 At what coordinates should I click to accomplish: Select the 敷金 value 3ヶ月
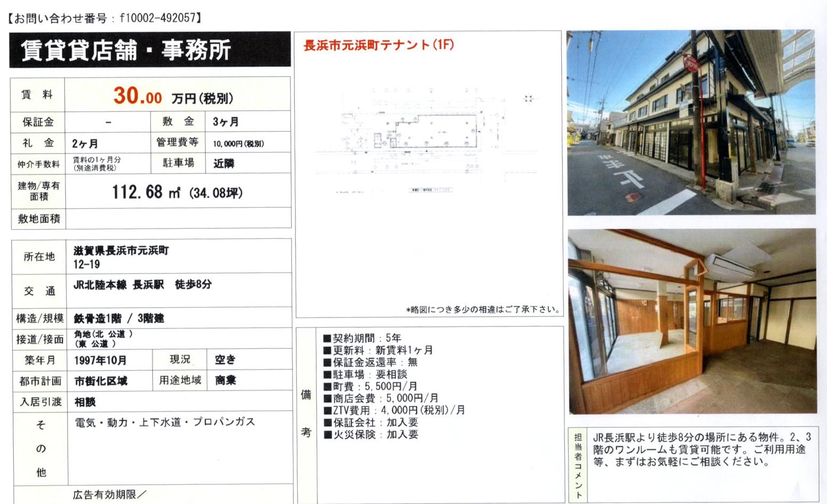coord(225,122)
